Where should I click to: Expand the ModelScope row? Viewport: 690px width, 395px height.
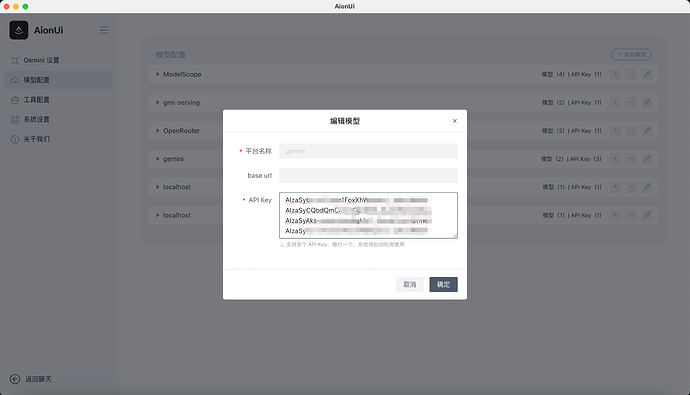tap(157, 74)
